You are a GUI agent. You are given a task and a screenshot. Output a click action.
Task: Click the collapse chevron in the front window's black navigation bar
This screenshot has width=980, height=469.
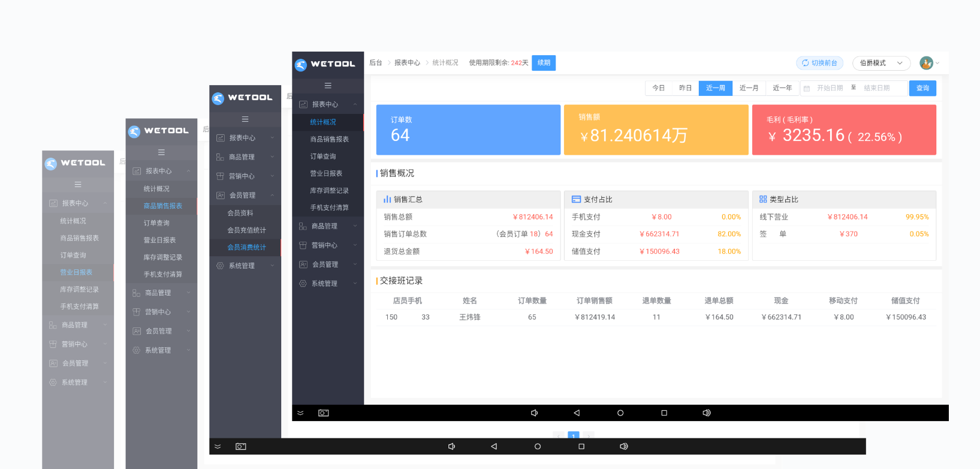(x=300, y=413)
